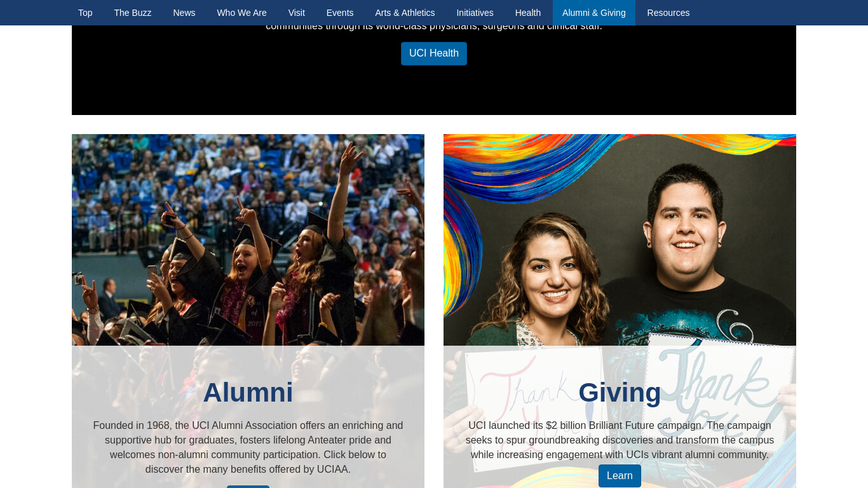Select the Alumni & Giving tab
Screen dimensions: 868x488
tap(594, 13)
